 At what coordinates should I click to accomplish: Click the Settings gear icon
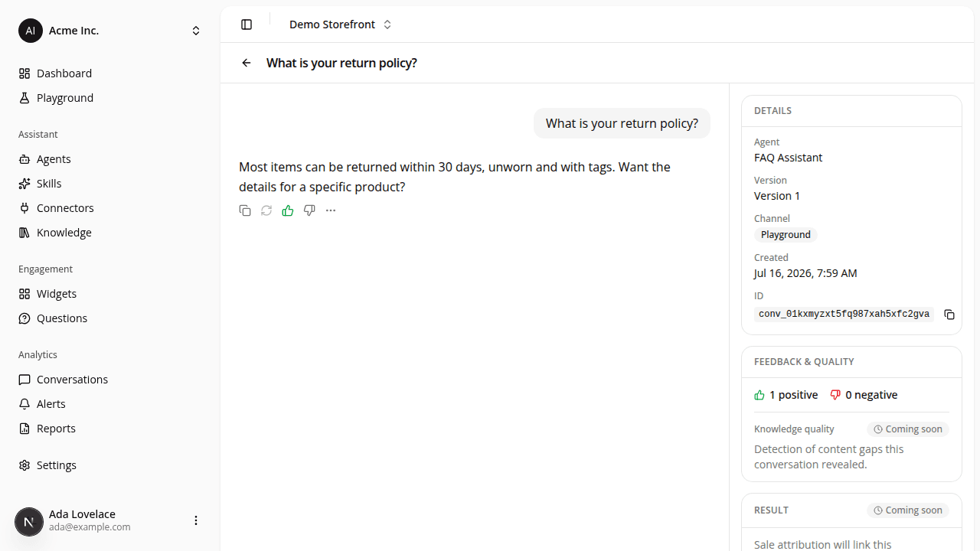24,465
